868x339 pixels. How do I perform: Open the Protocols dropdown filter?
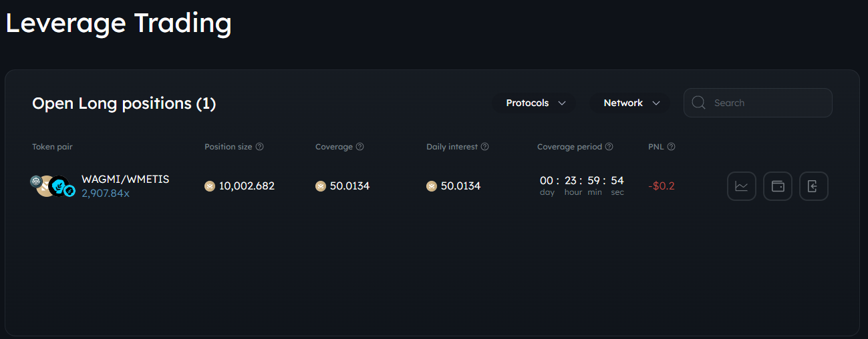click(536, 103)
